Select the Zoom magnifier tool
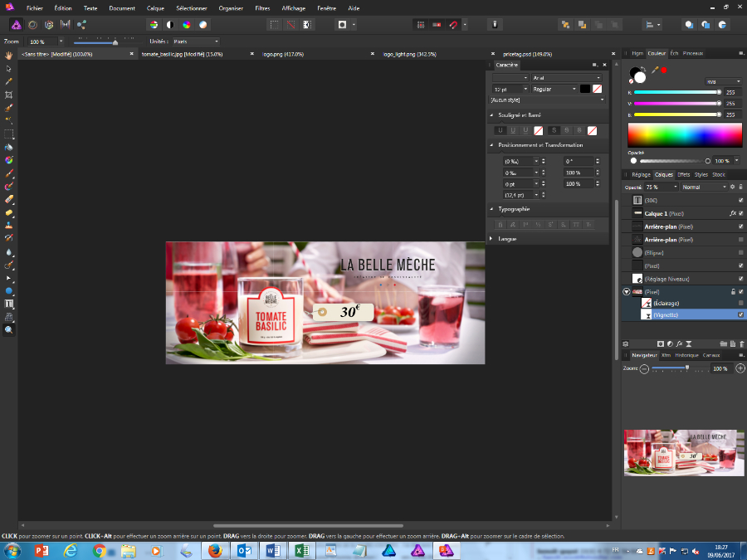The width and height of the screenshot is (747, 560). click(x=8, y=329)
